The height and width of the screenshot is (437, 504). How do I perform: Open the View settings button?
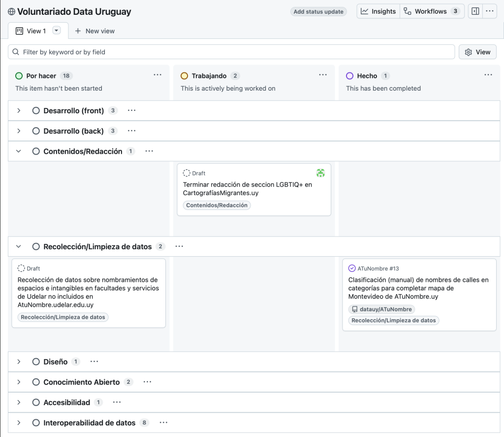click(477, 52)
